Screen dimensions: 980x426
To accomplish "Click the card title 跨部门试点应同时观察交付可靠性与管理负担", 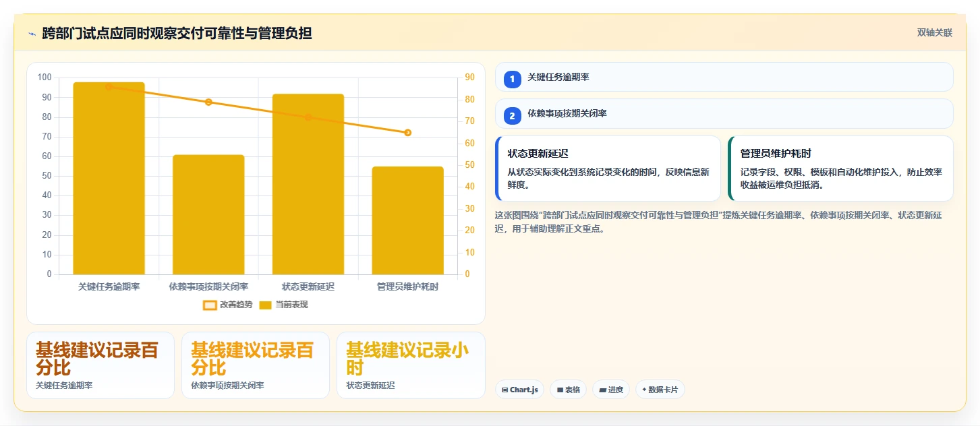I will tap(177, 33).
